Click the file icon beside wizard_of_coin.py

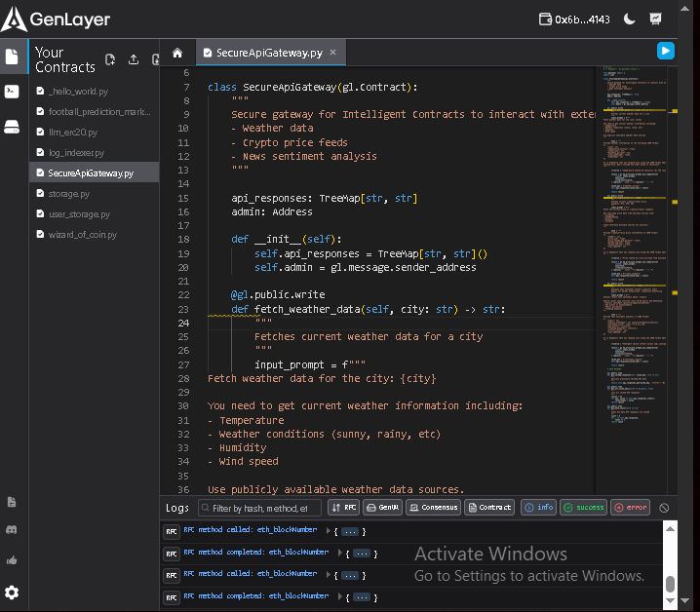tap(40, 234)
